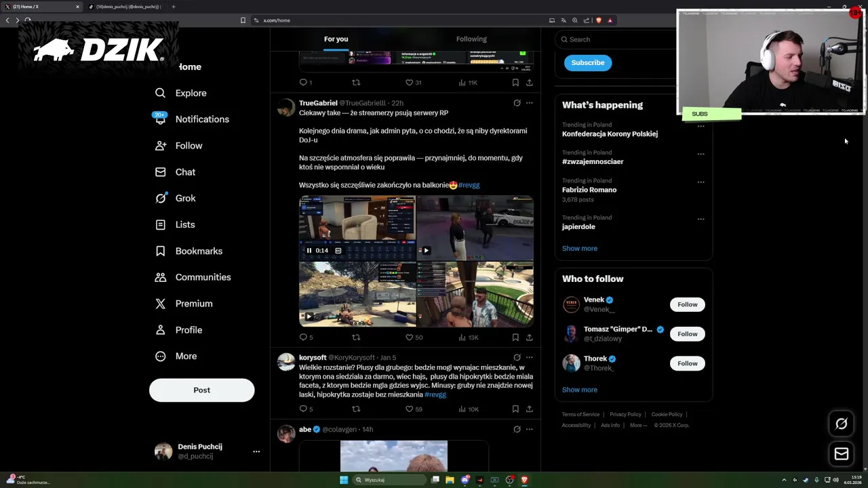This screenshot has height=488, width=868.
Task: Switch to the Following tab
Action: pyautogui.click(x=471, y=39)
